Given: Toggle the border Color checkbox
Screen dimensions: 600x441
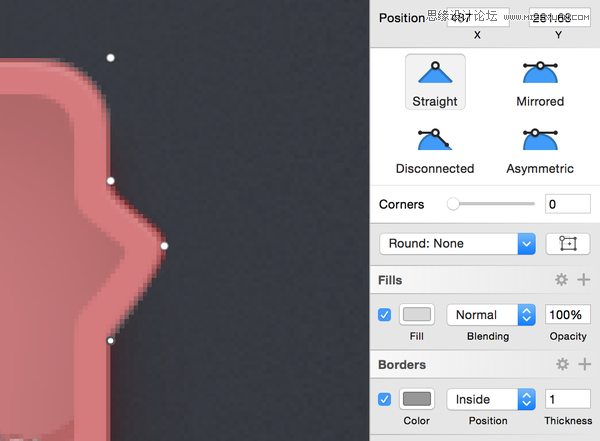Looking at the screenshot, I should point(384,399).
